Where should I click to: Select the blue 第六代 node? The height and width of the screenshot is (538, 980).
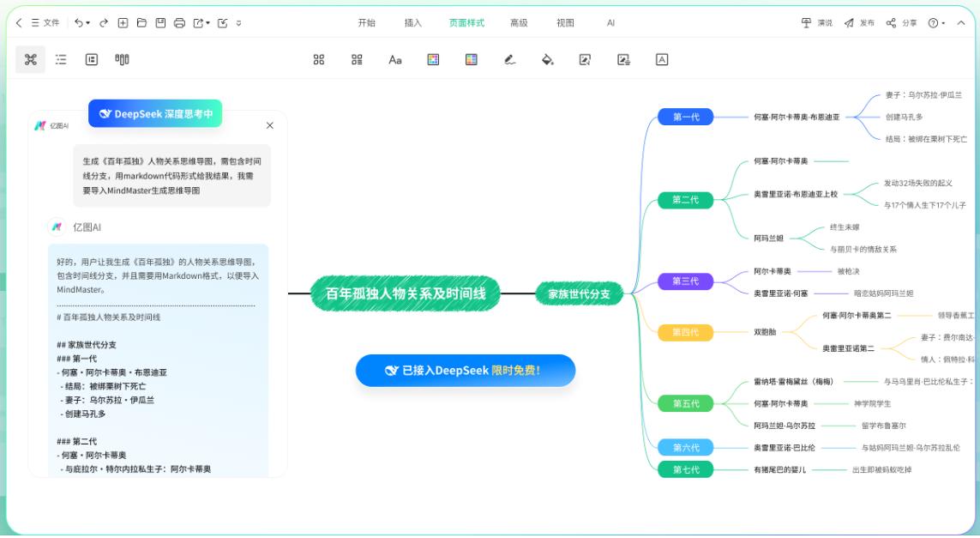tap(686, 447)
